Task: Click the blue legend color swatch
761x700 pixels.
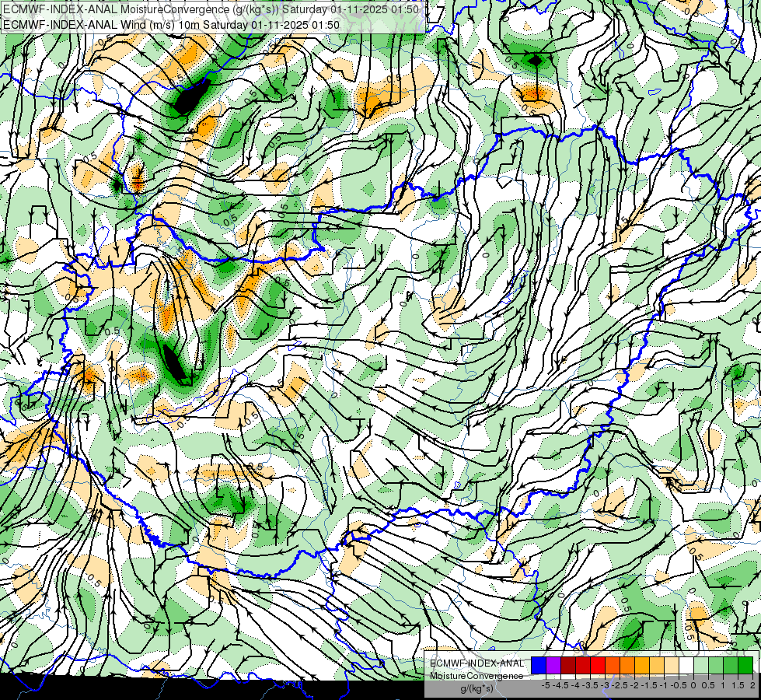Action: pos(539,665)
